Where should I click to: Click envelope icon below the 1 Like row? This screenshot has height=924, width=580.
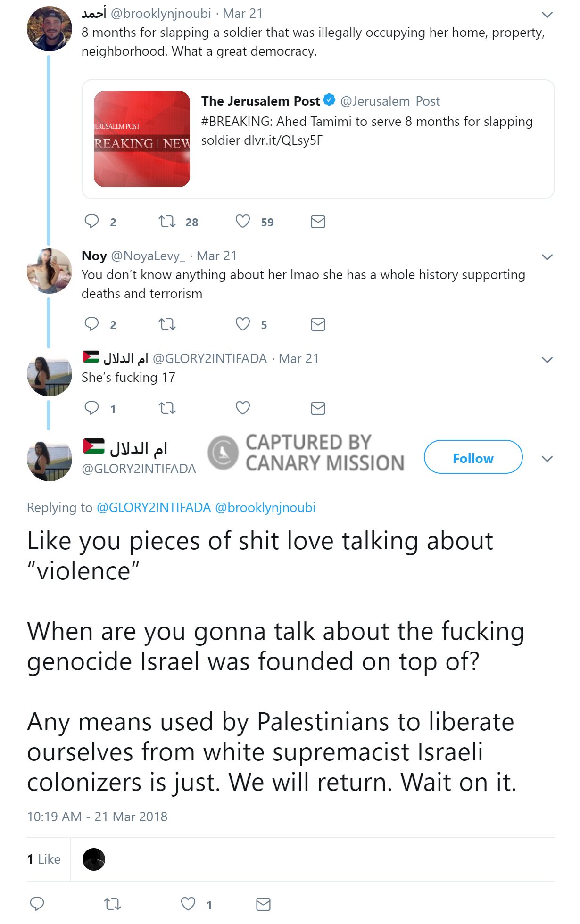(263, 904)
